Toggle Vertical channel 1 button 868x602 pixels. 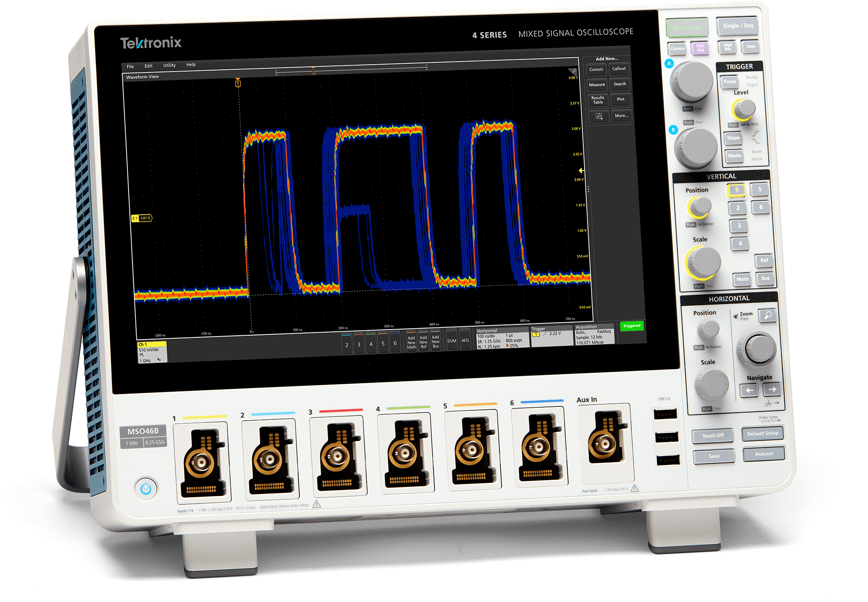736,190
